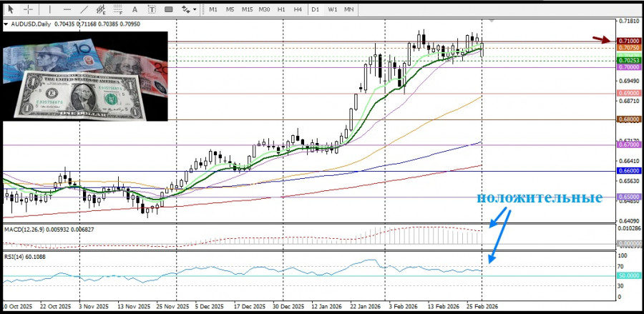Select the W1 weekly timeframe
Viewport: 644px width, 314px height.
coord(332,9)
